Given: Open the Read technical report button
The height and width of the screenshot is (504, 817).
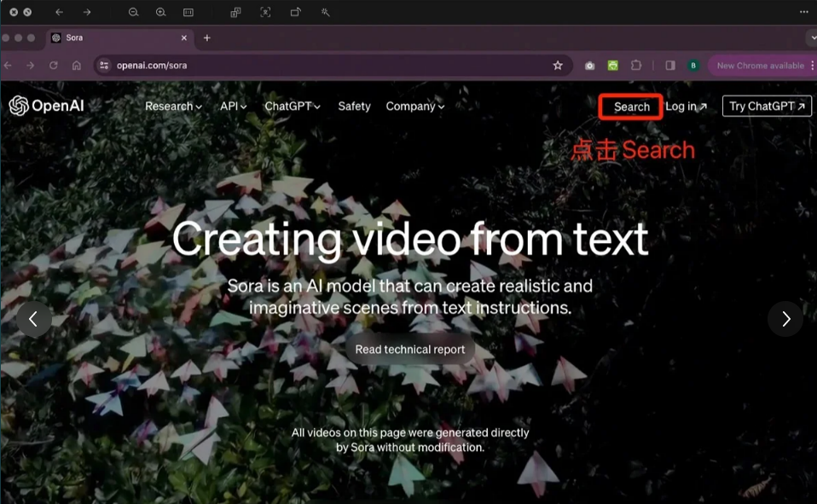Looking at the screenshot, I should pyautogui.click(x=410, y=349).
